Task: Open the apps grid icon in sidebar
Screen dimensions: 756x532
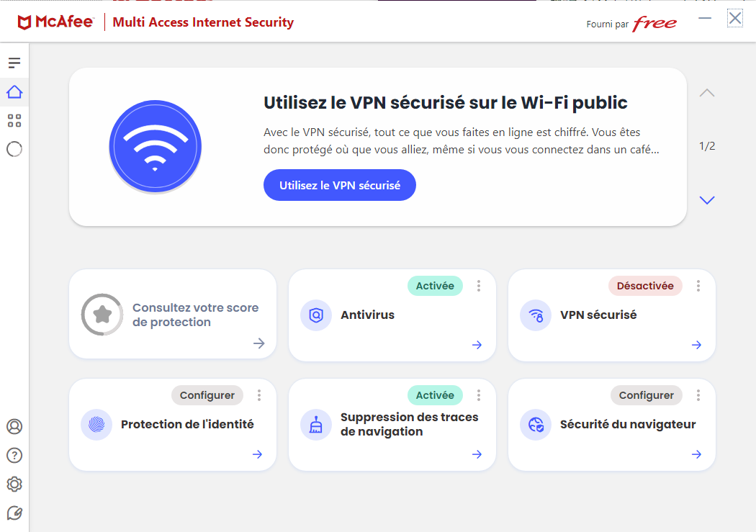Action: 14,120
